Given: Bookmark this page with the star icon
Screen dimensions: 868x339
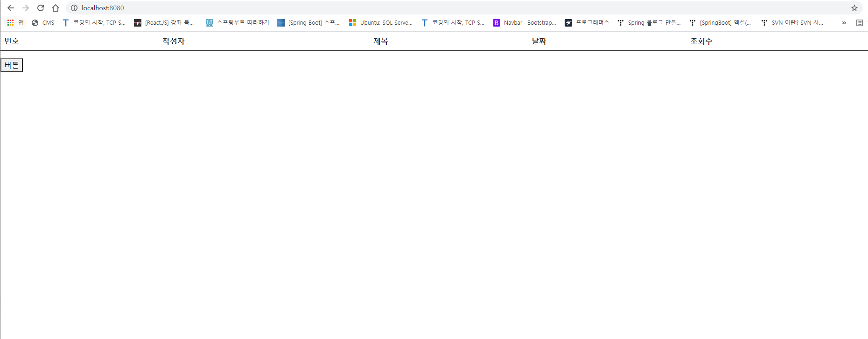Looking at the screenshot, I should pos(854,8).
